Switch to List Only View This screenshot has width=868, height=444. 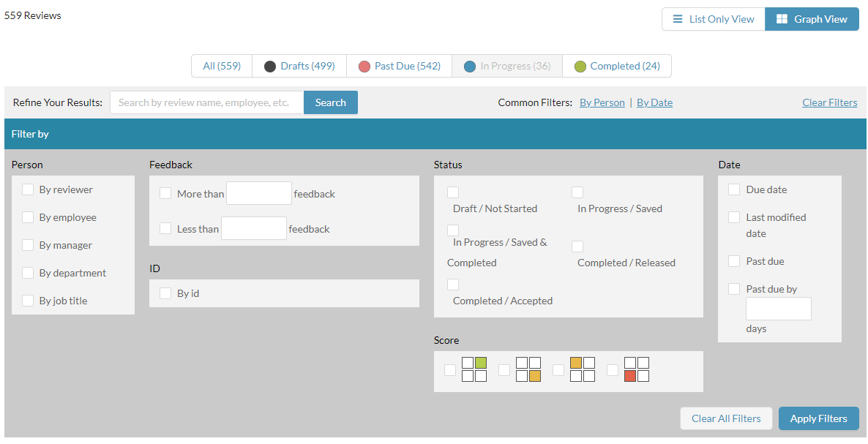tap(714, 19)
